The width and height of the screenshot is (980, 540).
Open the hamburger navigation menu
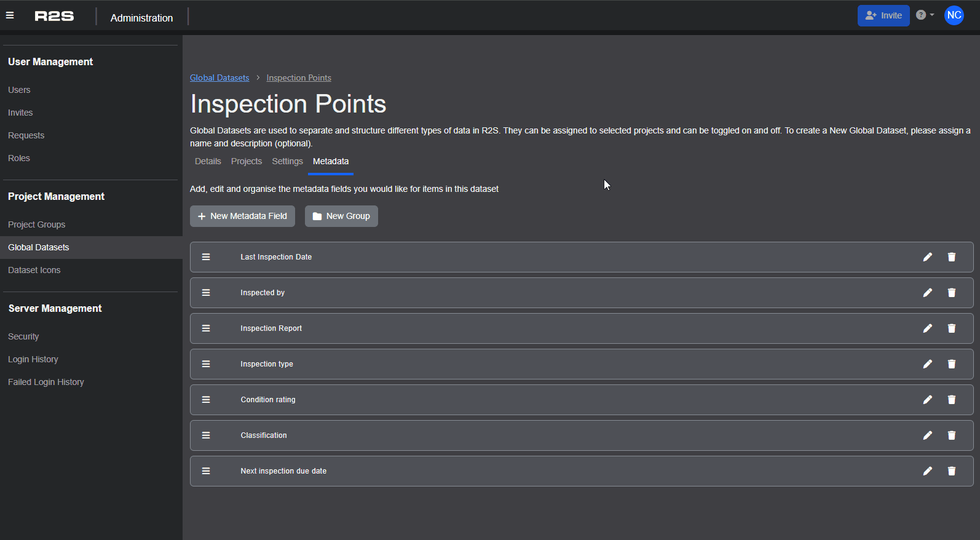pos(10,15)
